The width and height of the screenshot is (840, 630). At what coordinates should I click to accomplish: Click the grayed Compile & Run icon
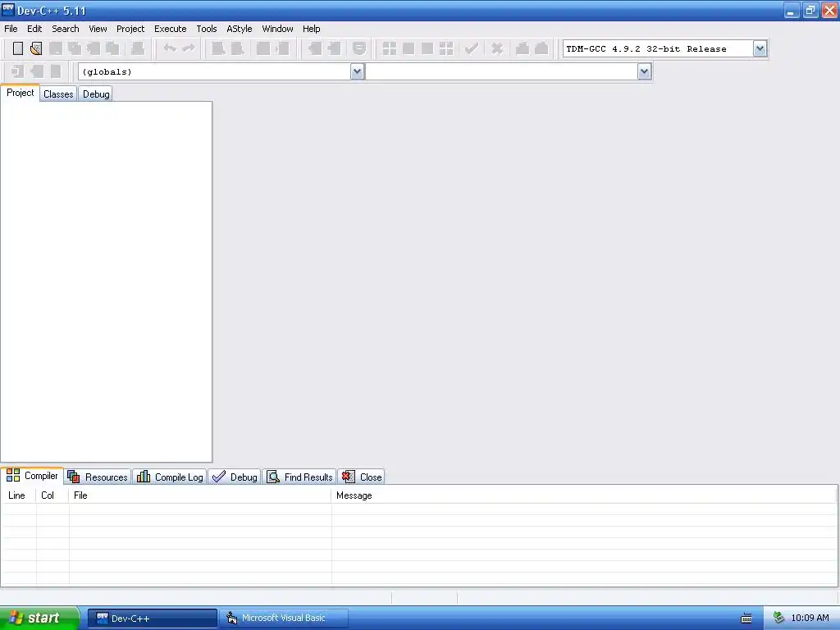427,48
